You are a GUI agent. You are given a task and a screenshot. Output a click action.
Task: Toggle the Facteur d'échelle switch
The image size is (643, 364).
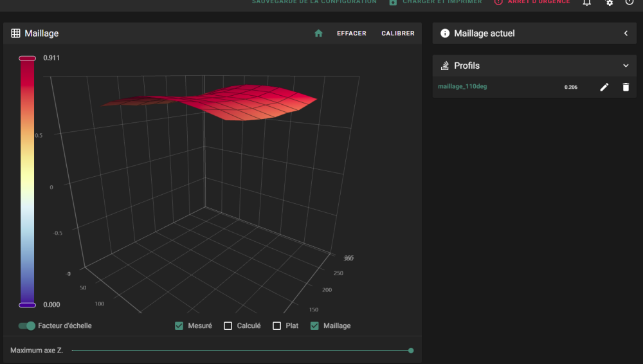pyautogui.click(x=27, y=326)
